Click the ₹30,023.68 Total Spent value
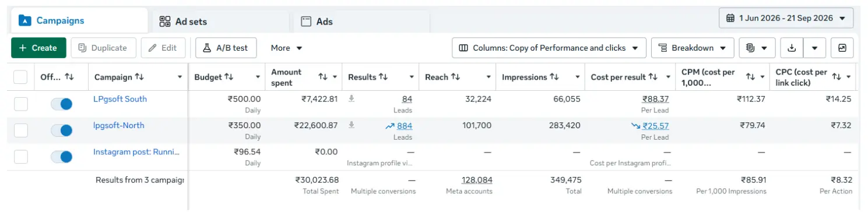 click(317, 180)
